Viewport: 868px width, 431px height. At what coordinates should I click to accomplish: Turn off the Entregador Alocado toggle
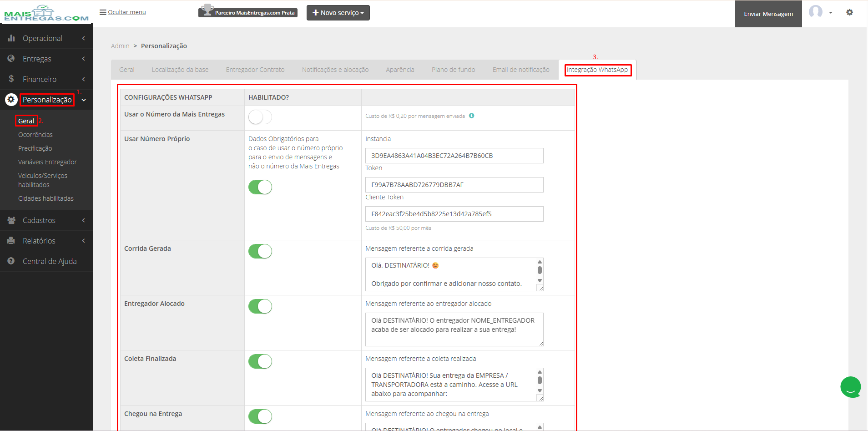pyautogui.click(x=260, y=306)
